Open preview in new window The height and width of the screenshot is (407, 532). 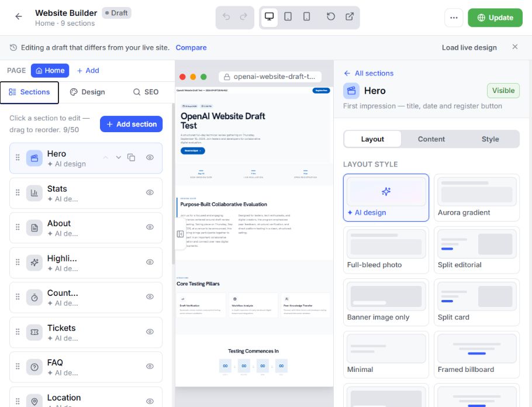click(350, 16)
